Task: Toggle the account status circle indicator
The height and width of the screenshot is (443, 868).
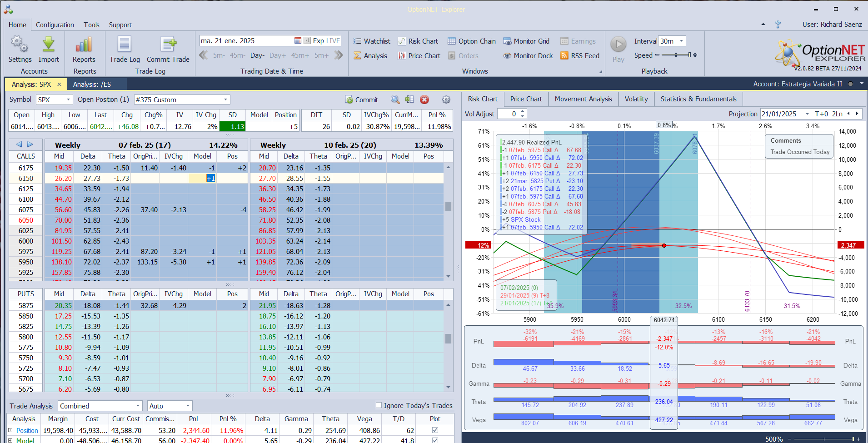Action: (x=850, y=84)
